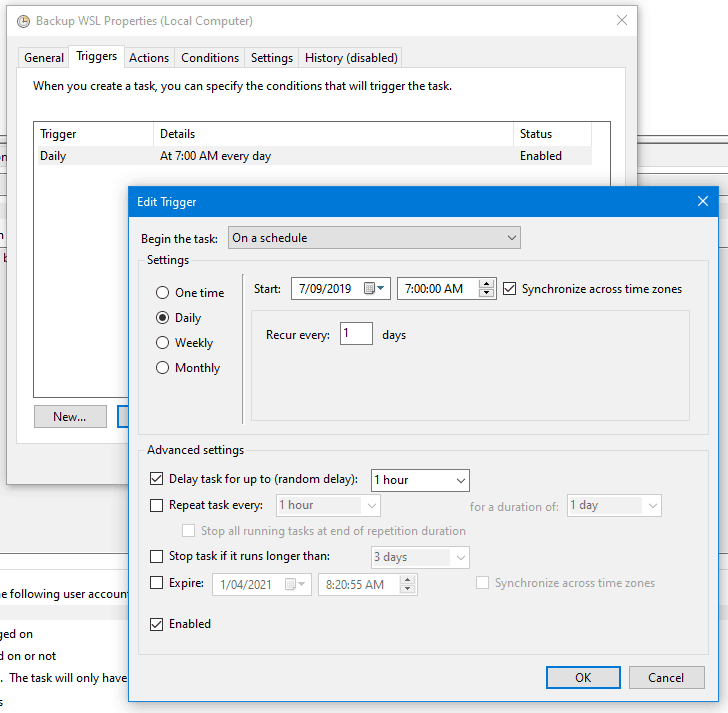728x713 pixels.
Task: Disable the random delay checkbox
Action: [156, 480]
